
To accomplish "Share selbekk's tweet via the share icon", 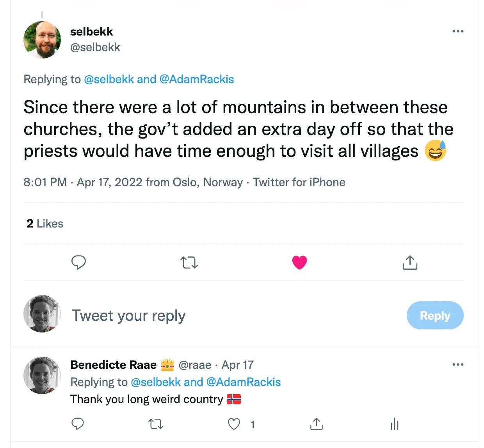I will coord(409,262).
